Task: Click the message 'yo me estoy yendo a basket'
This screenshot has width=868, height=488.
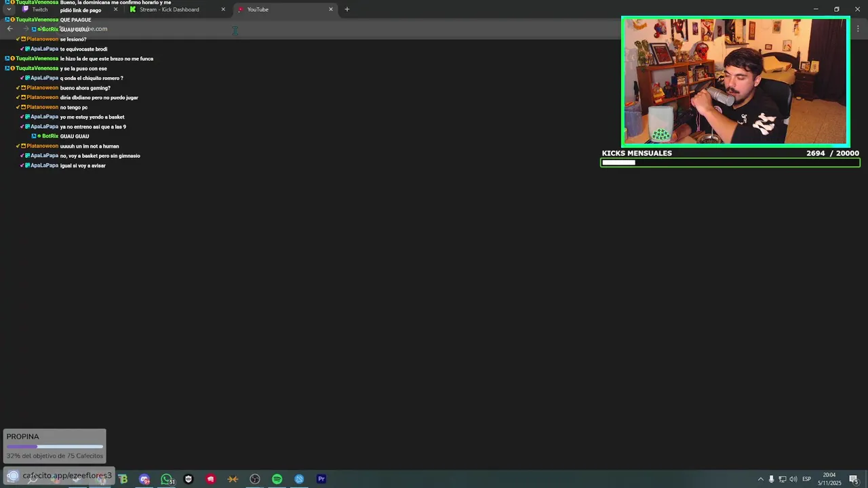Action: [92, 117]
